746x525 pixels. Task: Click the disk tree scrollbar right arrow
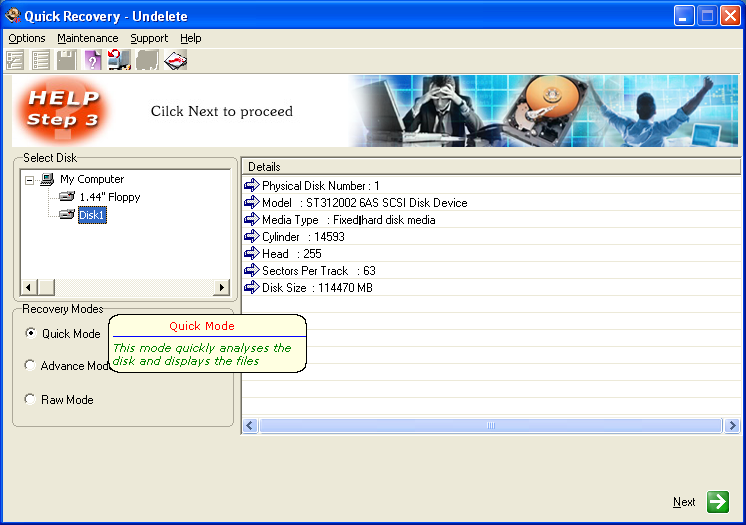(221, 287)
